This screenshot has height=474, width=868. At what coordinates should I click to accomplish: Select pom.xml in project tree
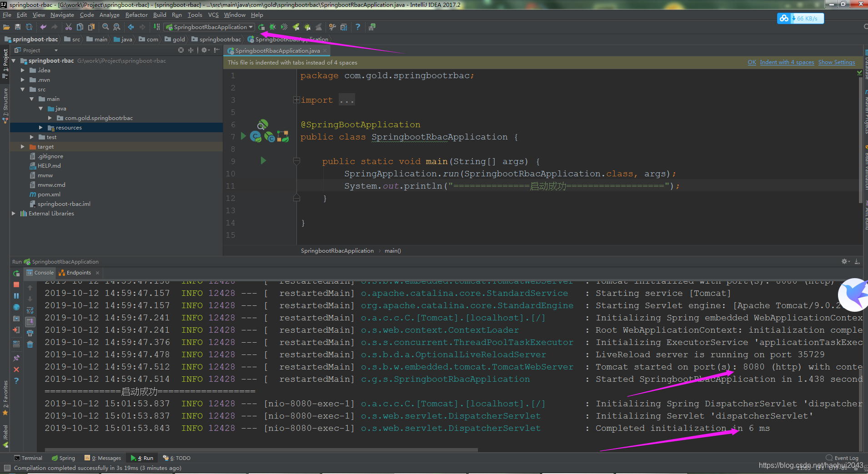pos(49,195)
